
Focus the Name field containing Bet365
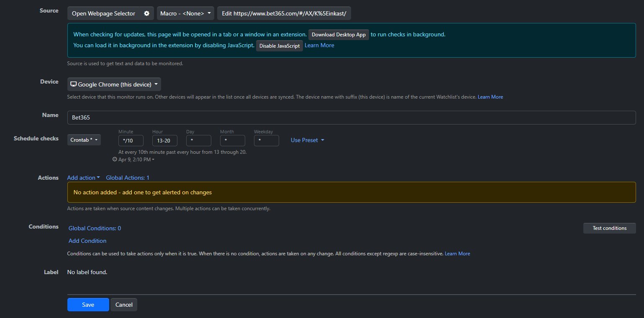[351, 117]
